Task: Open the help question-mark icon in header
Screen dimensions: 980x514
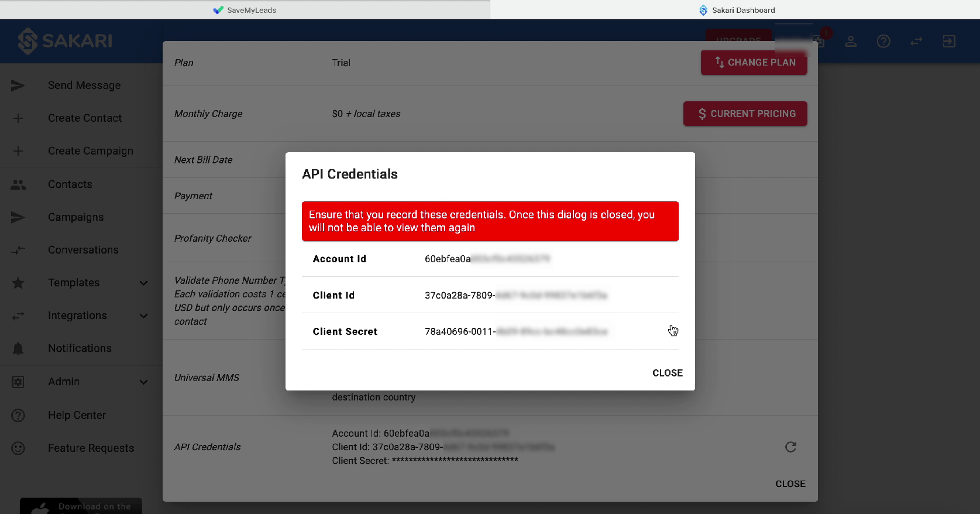Action: [x=883, y=41]
